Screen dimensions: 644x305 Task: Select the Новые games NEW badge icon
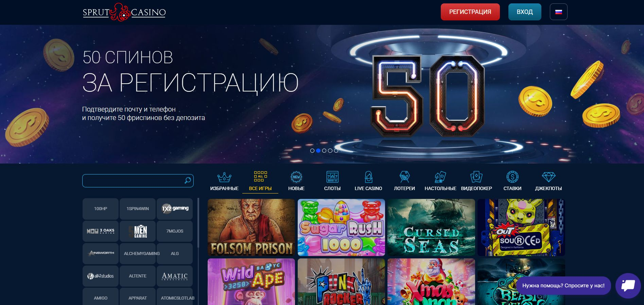tap(296, 177)
